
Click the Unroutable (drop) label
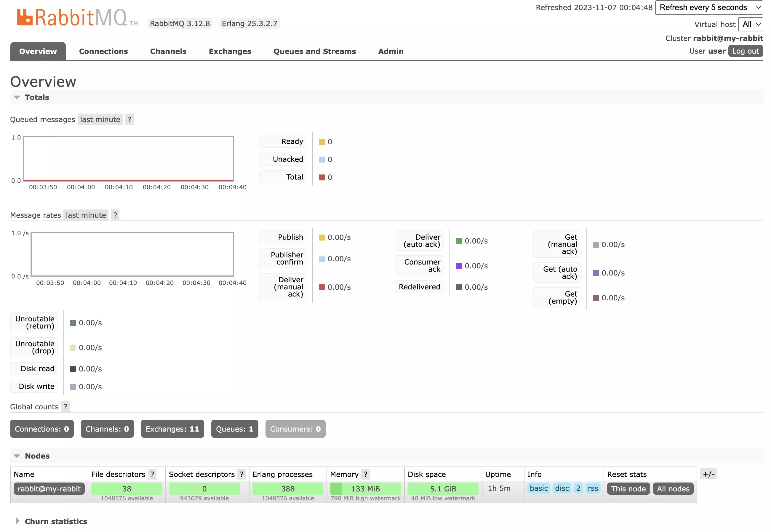click(x=34, y=347)
